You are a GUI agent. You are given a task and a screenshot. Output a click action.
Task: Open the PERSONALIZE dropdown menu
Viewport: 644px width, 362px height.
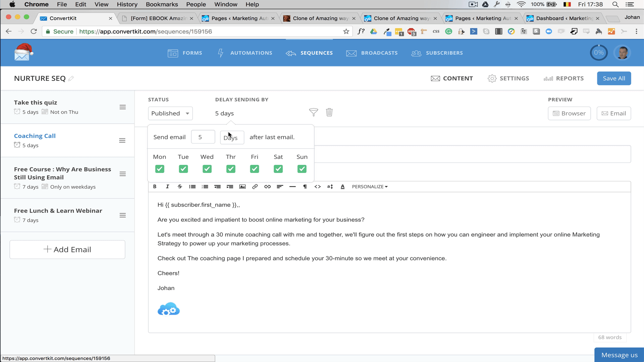pos(370,186)
